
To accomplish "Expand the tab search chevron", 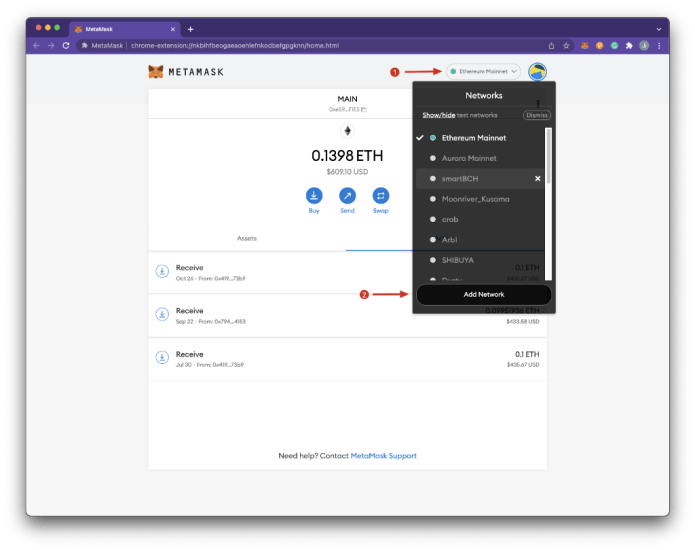I will (x=659, y=29).
